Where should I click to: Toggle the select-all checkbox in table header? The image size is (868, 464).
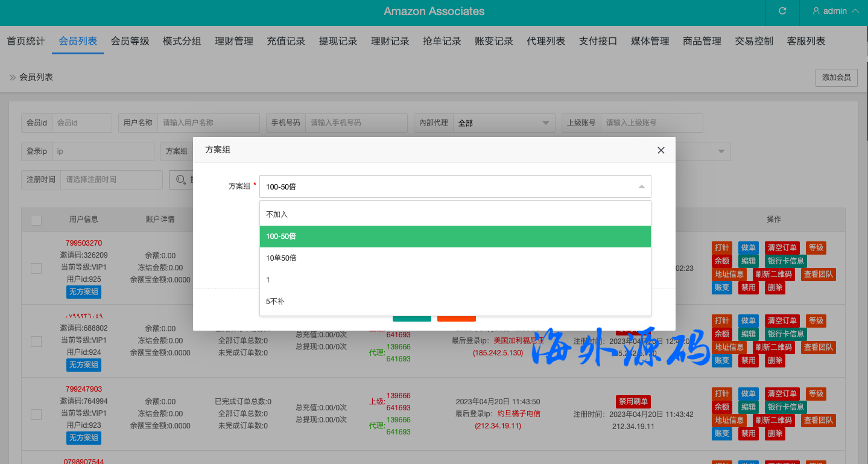pyautogui.click(x=36, y=220)
